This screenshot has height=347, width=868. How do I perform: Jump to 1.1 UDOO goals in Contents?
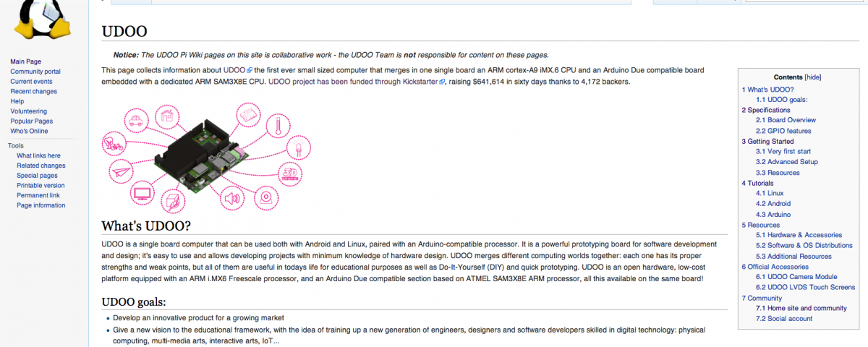tap(782, 100)
